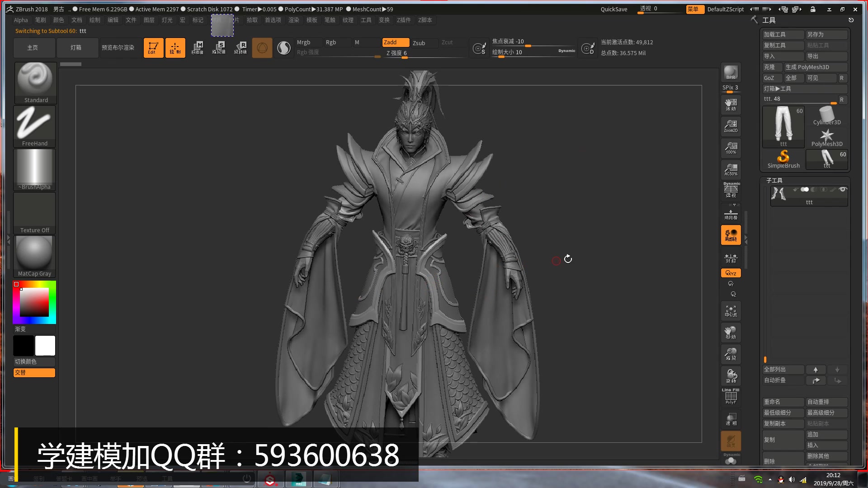Viewport: 868px width, 488px height.
Task: Click the 灯箱 tab
Action: tap(75, 47)
